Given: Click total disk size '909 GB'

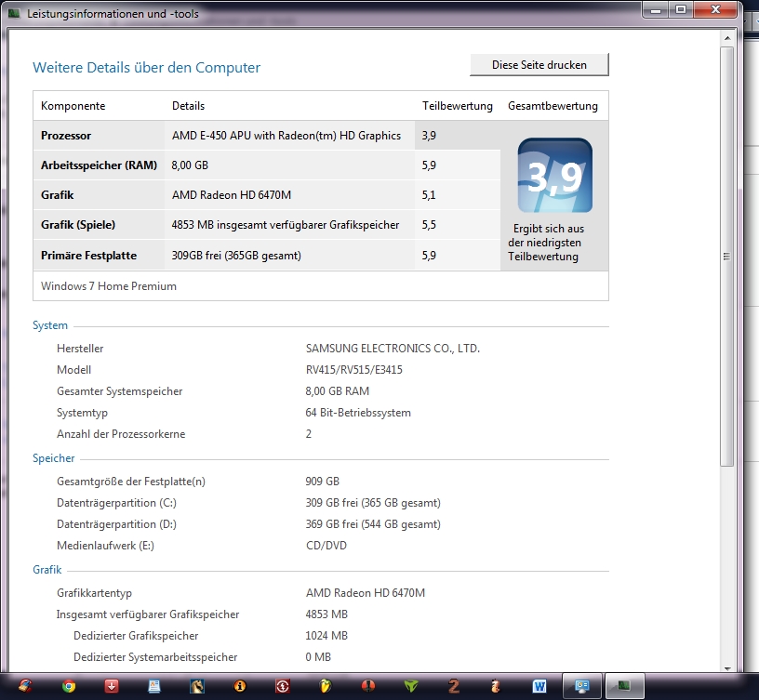Looking at the screenshot, I should pos(323,482).
